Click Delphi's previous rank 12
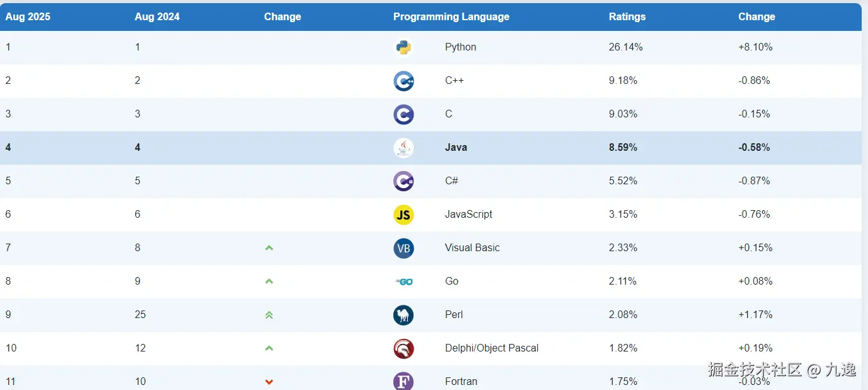868x390 pixels. pos(140,348)
